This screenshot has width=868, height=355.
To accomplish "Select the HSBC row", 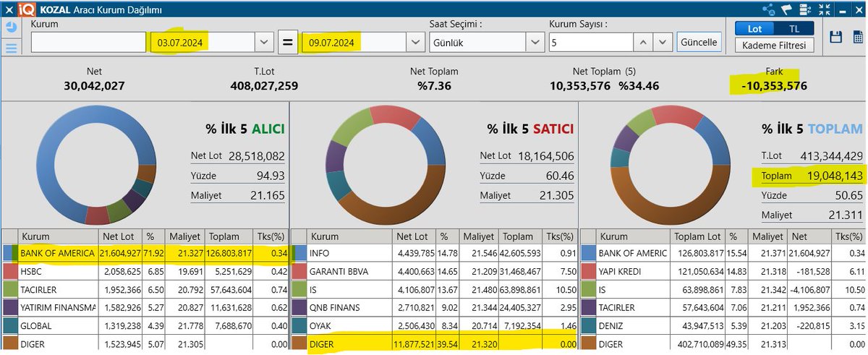I will click(145, 271).
